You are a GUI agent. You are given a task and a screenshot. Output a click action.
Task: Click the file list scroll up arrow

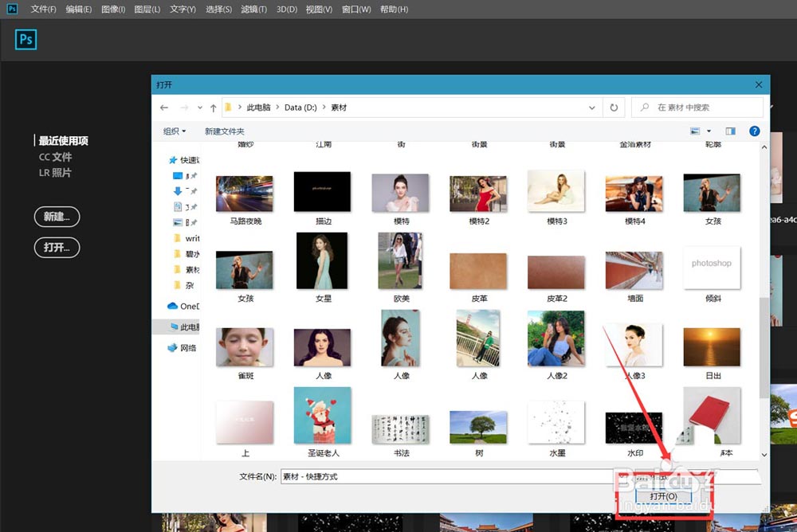point(764,147)
